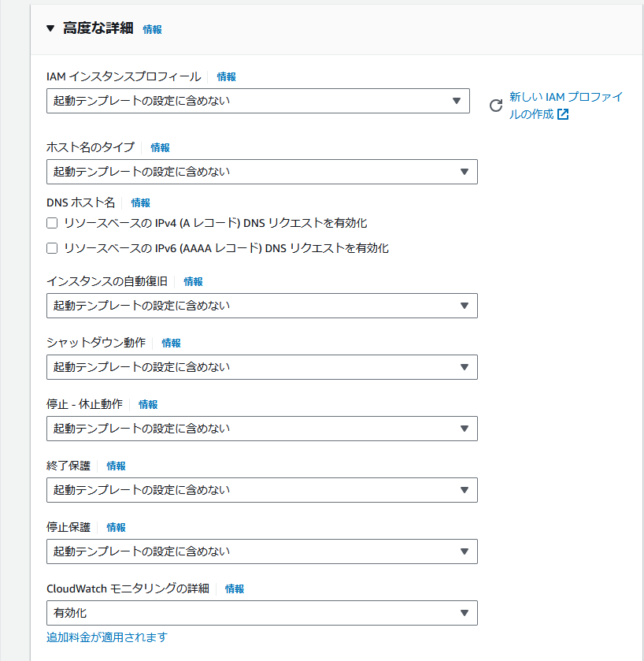Open 情報 link for シャットダウン動作
The image size is (644, 661).
coord(171,343)
